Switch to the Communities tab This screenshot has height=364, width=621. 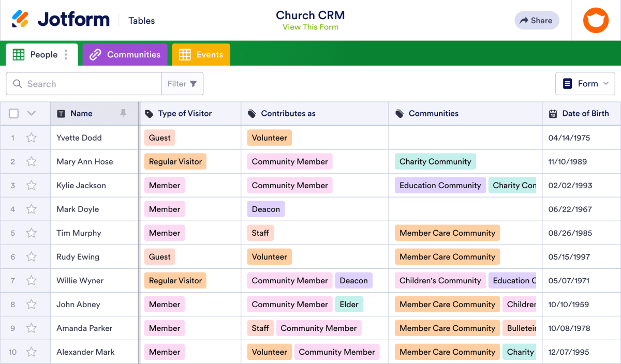[125, 54]
